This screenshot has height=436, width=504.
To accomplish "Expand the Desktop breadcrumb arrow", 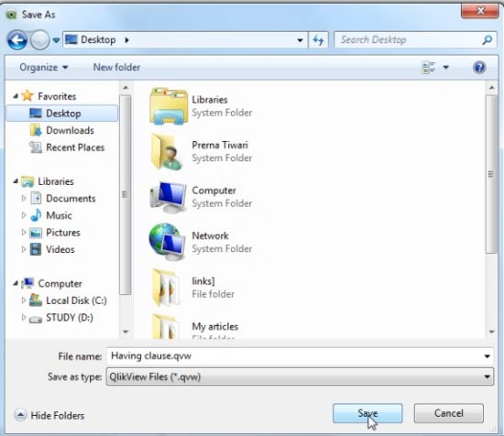I will [127, 40].
